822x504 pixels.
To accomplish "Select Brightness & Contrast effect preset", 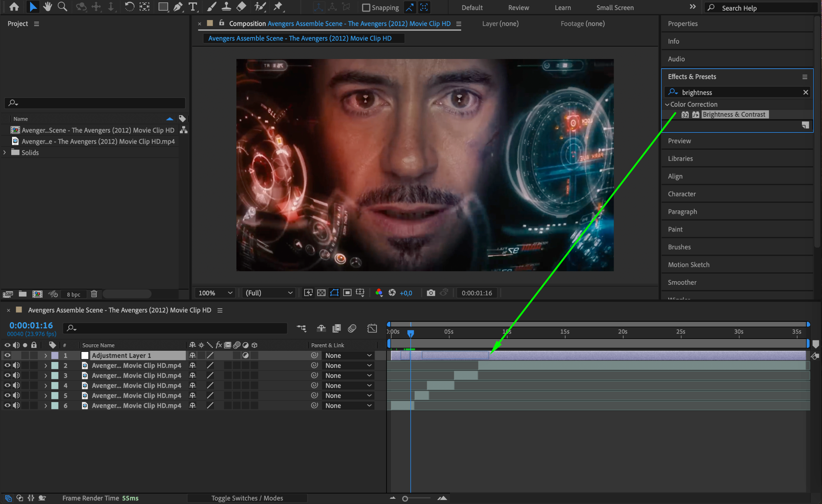I will coord(734,115).
